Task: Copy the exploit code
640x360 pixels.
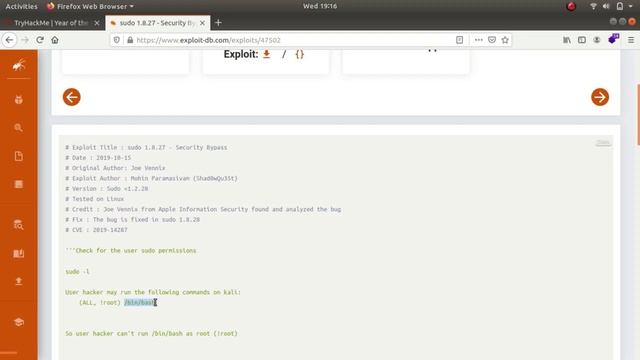Action: [x=603, y=142]
